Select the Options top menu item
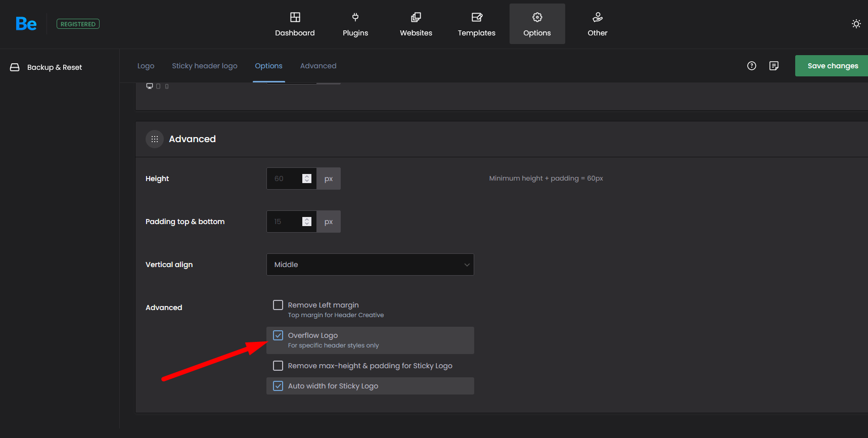The width and height of the screenshot is (868, 438). pyautogui.click(x=537, y=24)
